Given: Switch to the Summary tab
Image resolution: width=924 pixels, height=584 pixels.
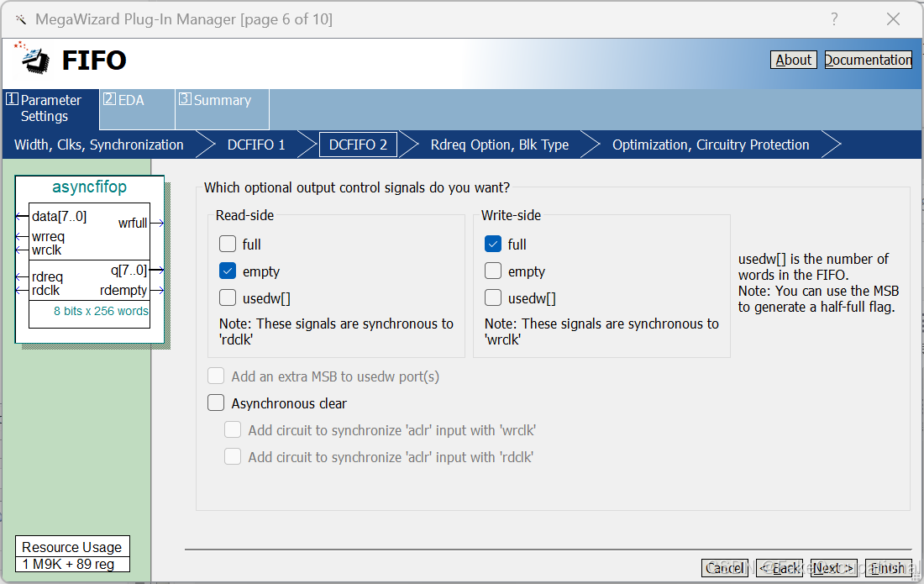Looking at the screenshot, I should point(222,108).
